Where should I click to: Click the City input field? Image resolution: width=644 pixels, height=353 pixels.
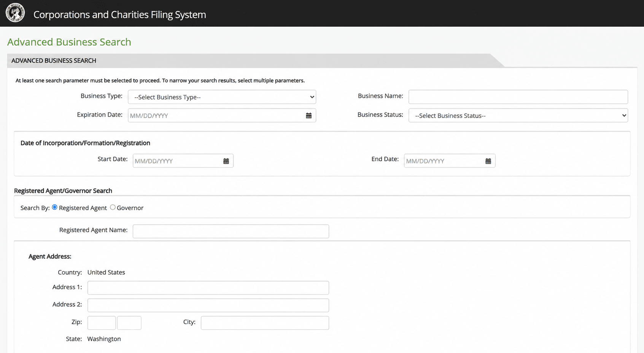click(x=265, y=323)
